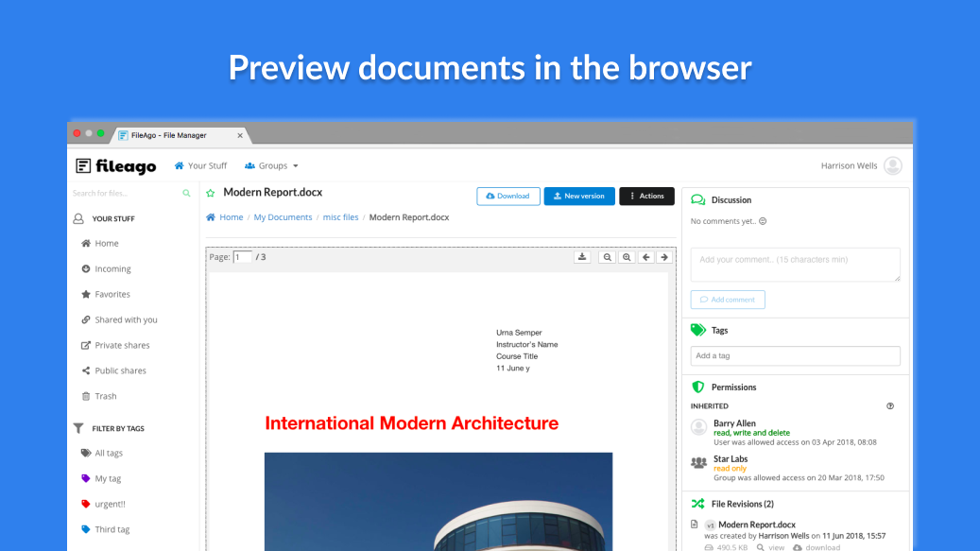Click the File Revisions shuffle icon
Viewport: 980px width, 551px height.
698,504
